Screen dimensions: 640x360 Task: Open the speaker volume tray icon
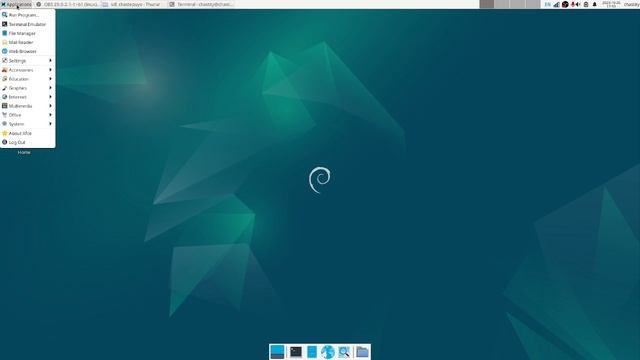coord(578,4)
